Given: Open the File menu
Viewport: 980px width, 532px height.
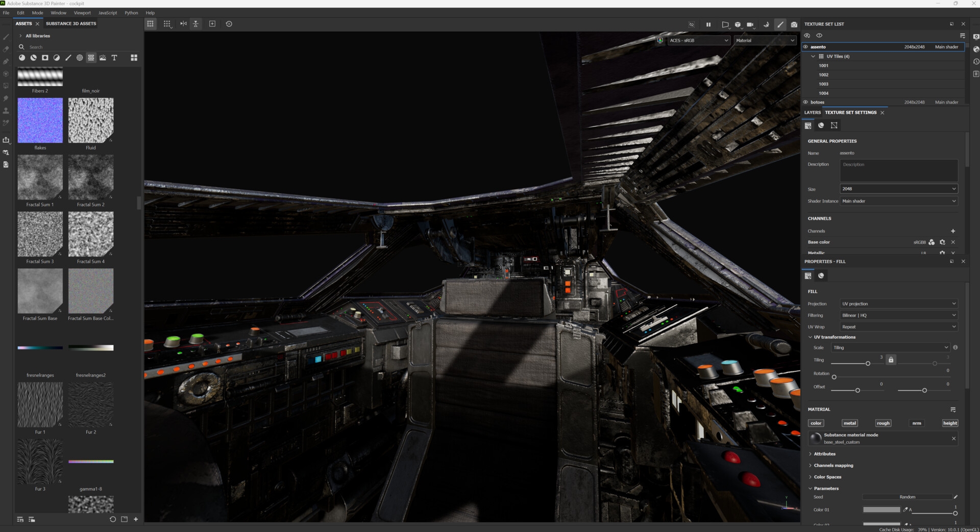Looking at the screenshot, I should 6,13.
